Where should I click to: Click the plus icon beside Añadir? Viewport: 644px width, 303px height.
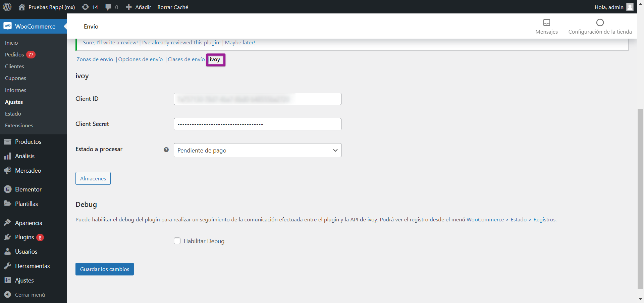point(129,7)
